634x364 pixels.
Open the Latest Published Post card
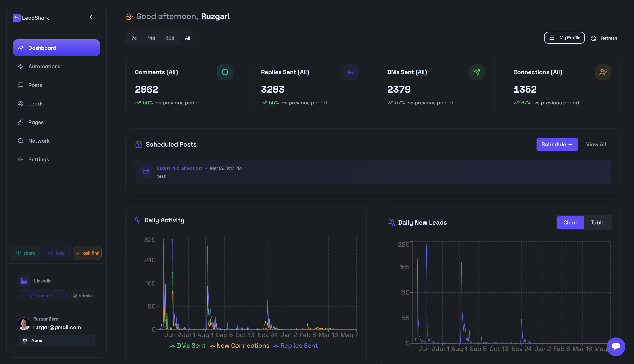(x=373, y=172)
